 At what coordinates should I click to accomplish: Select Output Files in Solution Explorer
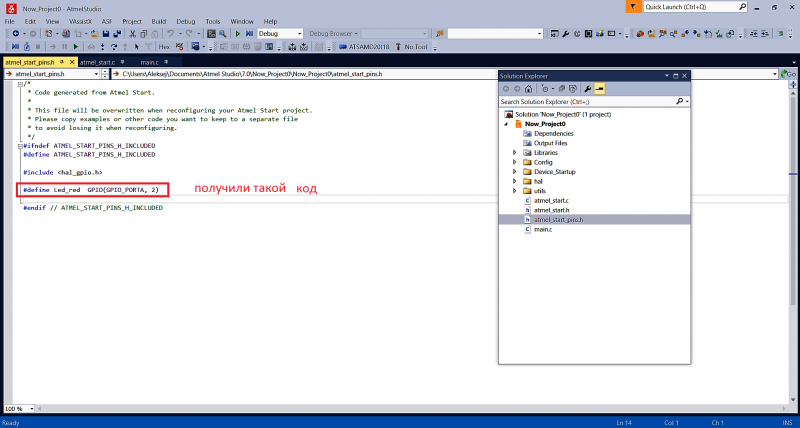tap(551, 143)
